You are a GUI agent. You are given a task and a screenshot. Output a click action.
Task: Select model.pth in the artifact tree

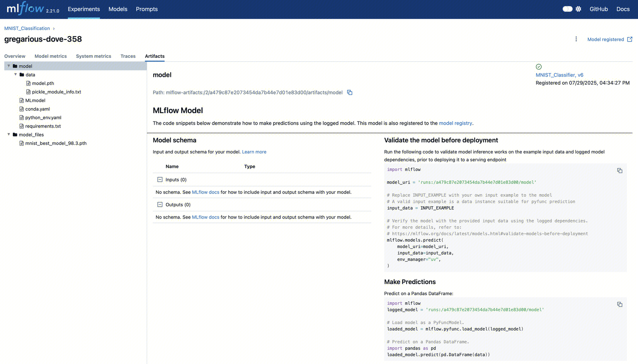tap(43, 83)
